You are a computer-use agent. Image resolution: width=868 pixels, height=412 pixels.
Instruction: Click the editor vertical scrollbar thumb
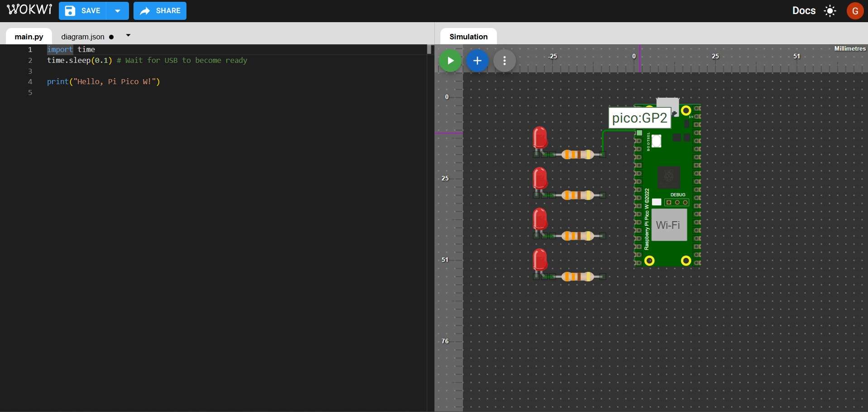[x=429, y=49]
